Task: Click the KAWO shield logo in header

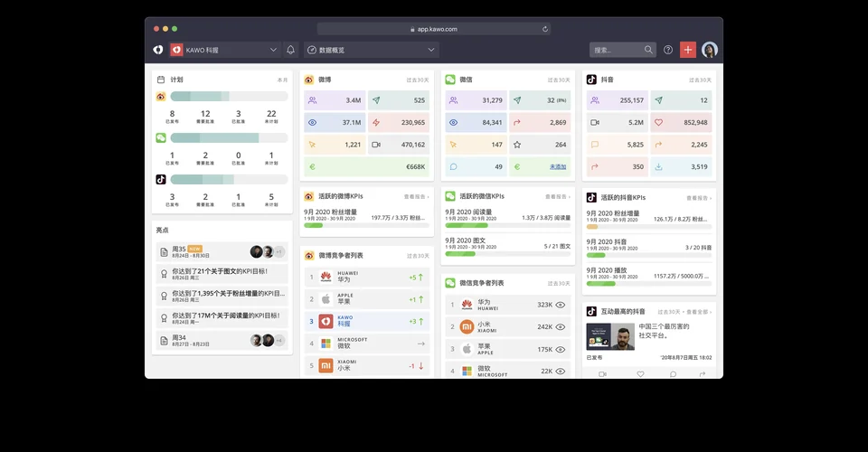Action: click(157, 50)
